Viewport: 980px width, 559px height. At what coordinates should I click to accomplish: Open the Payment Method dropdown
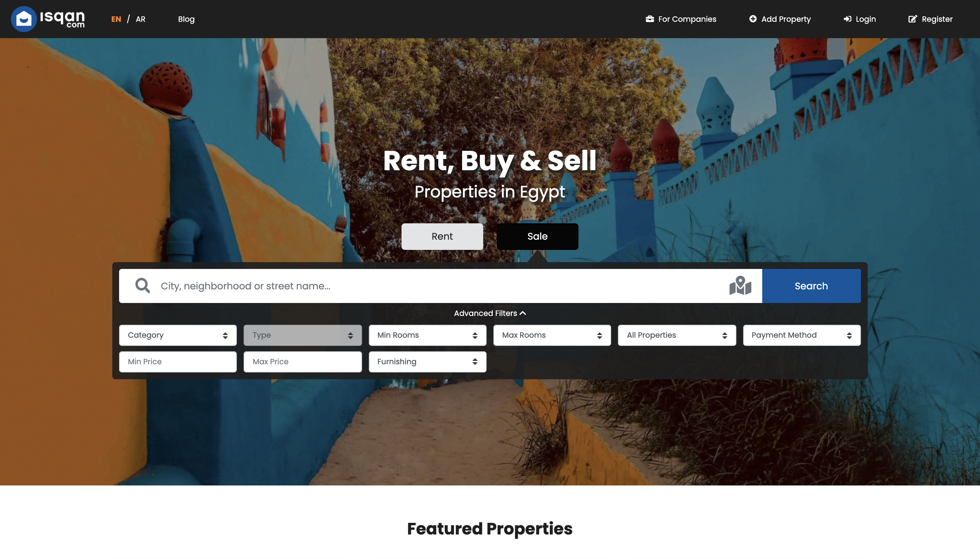[x=802, y=335]
